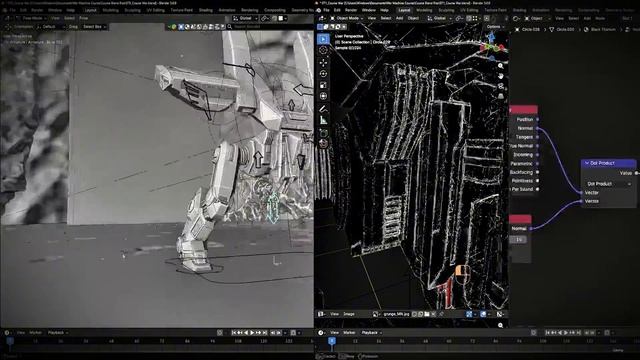Screen dimensions: 640x360
Task: Click the current frame marker in right timeline
Action: [x=332, y=340]
